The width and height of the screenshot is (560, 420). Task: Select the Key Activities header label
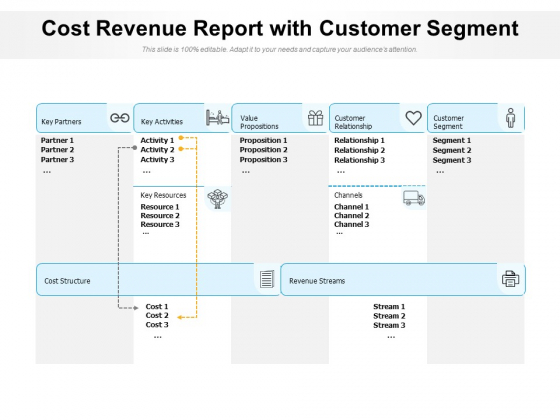click(x=161, y=122)
